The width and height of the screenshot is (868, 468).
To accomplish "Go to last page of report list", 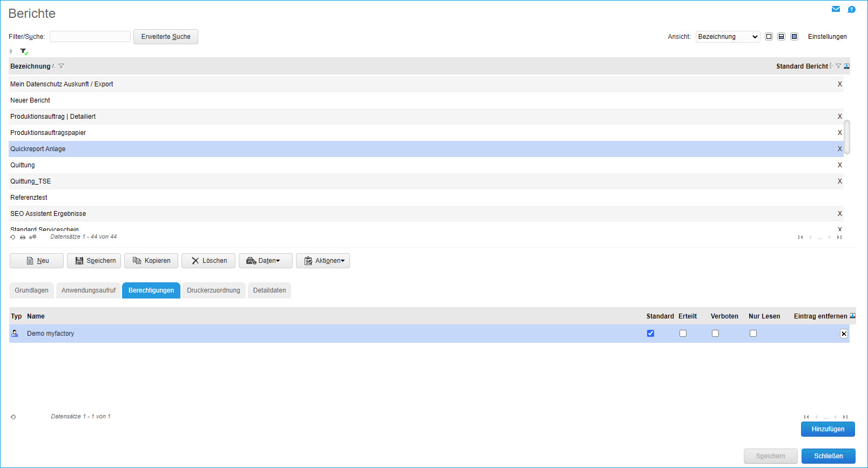I will pos(839,238).
